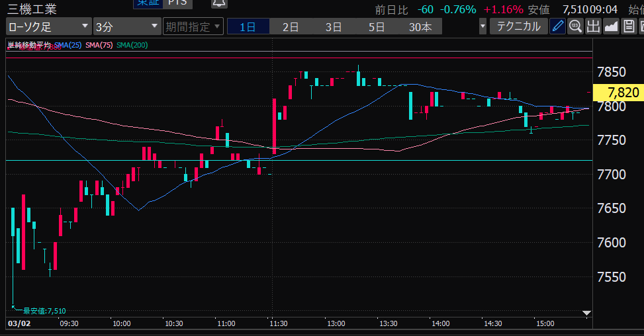
Task: Open the dropdown arrow beside テクニカル
Action: [483, 26]
